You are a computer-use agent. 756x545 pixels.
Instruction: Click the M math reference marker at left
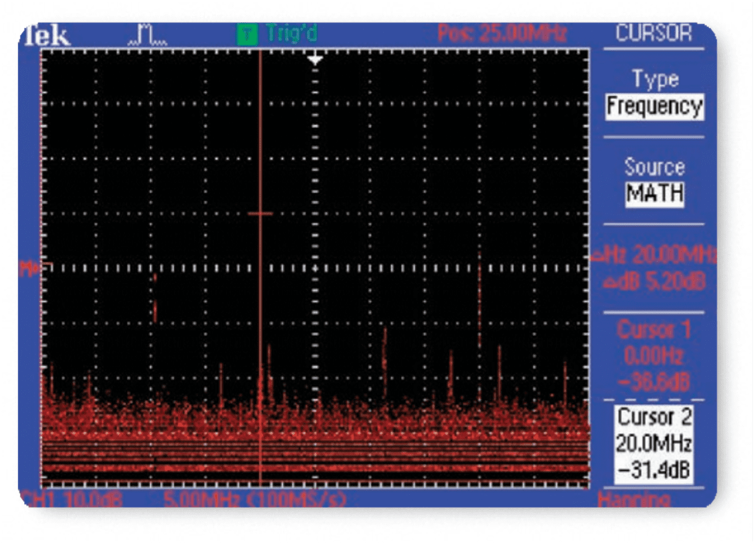click(x=29, y=268)
